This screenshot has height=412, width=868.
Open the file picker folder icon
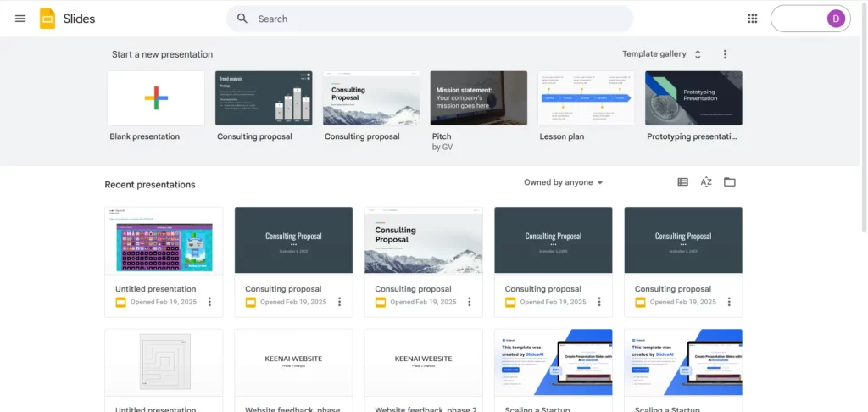tap(729, 182)
